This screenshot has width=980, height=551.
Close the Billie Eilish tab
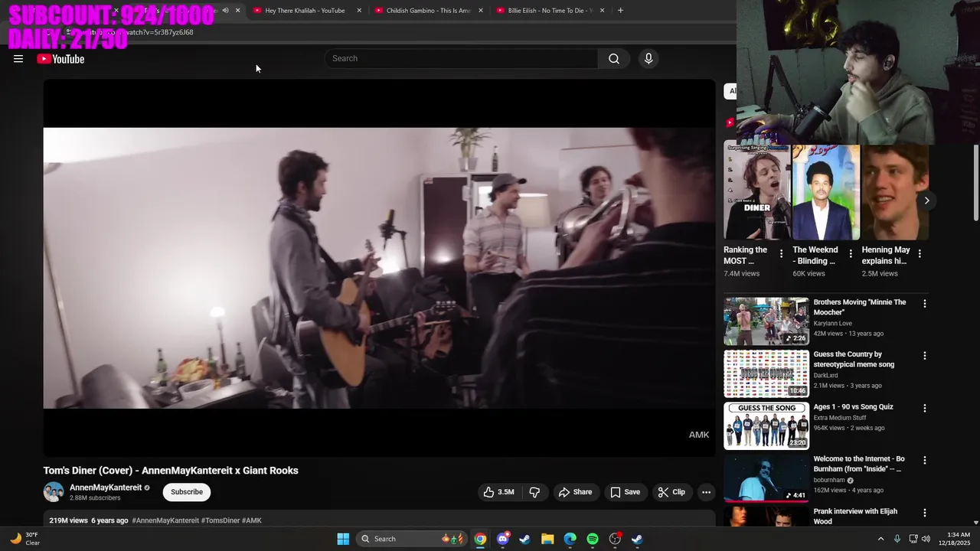click(x=602, y=11)
